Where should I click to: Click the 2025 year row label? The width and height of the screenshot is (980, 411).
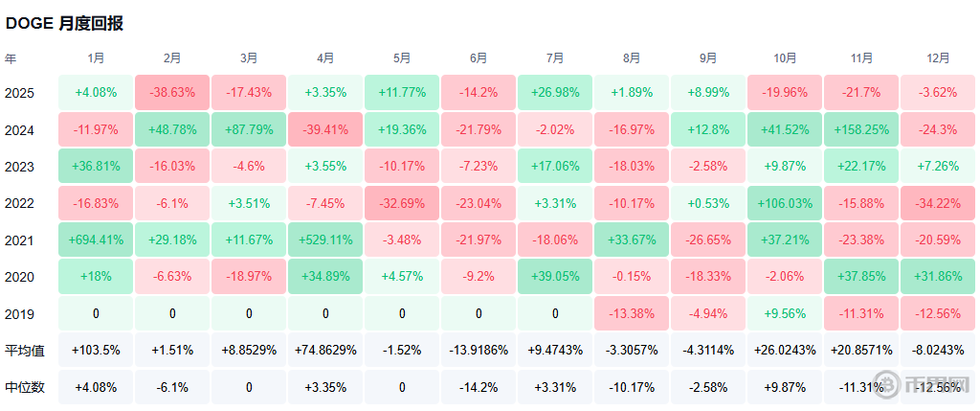pyautogui.click(x=20, y=93)
